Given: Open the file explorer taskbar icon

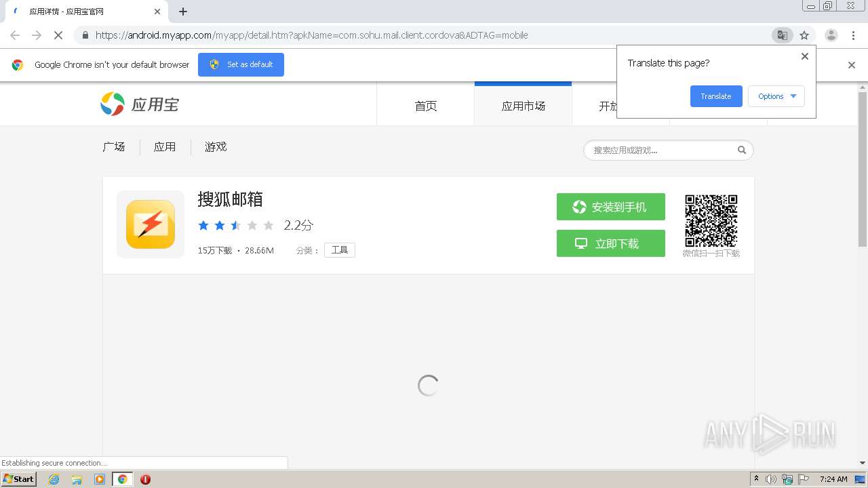Looking at the screenshot, I should 77,479.
